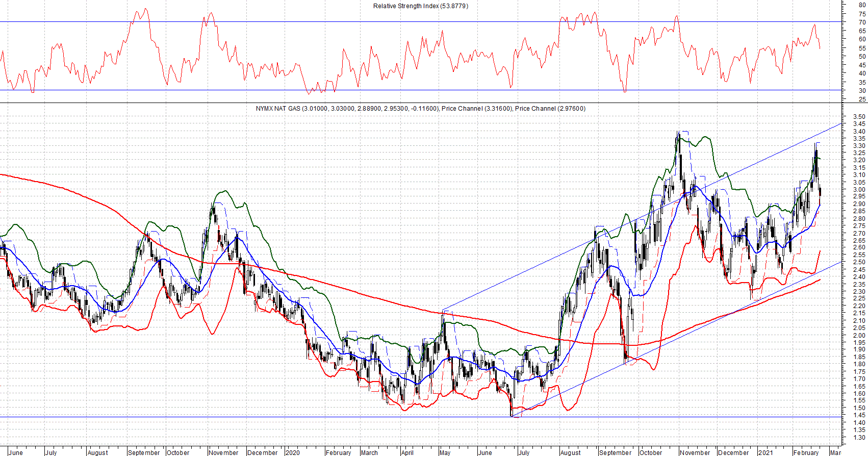This screenshot has width=868, height=456.
Task: Select the 2.40 price axis label
Action: coord(859,277)
